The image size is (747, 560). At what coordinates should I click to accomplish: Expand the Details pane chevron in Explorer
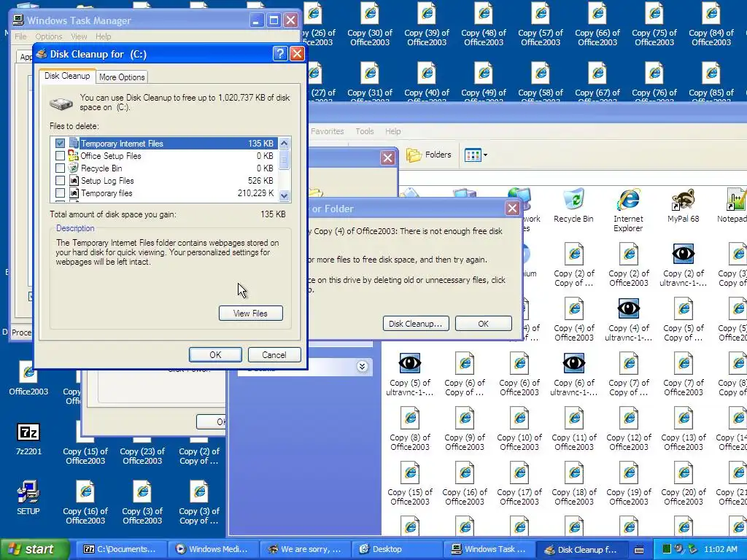(362, 367)
